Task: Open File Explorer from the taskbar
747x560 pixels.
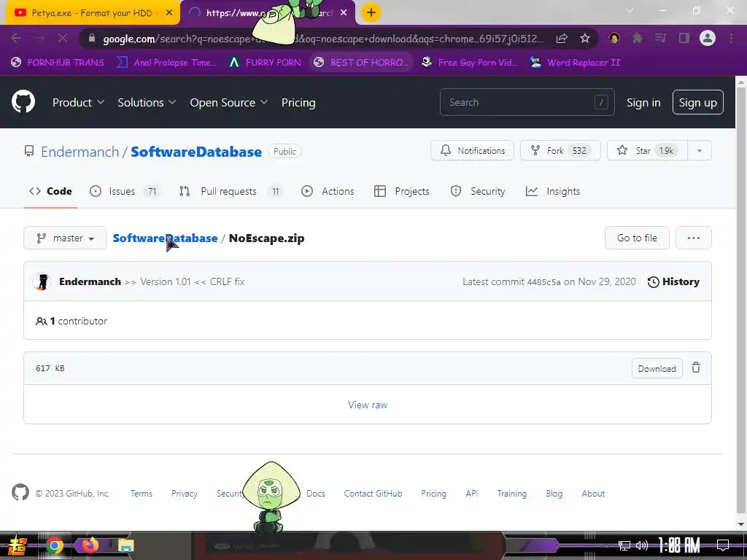Action: pyautogui.click(x=125, y=545)
